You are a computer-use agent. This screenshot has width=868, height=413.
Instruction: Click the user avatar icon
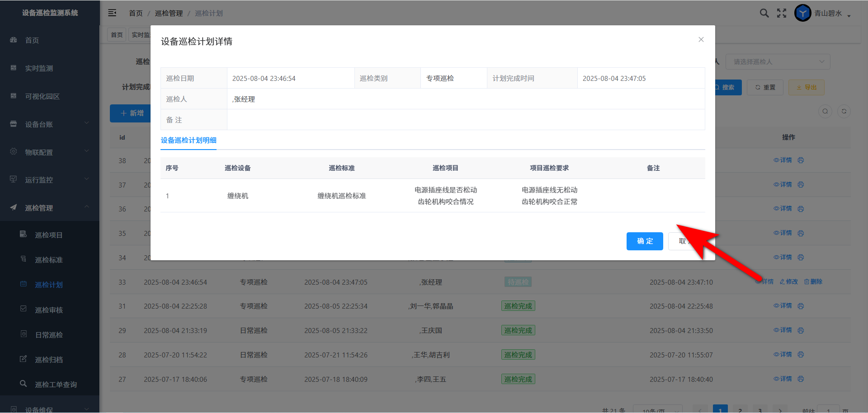click(x=802, y=13)
